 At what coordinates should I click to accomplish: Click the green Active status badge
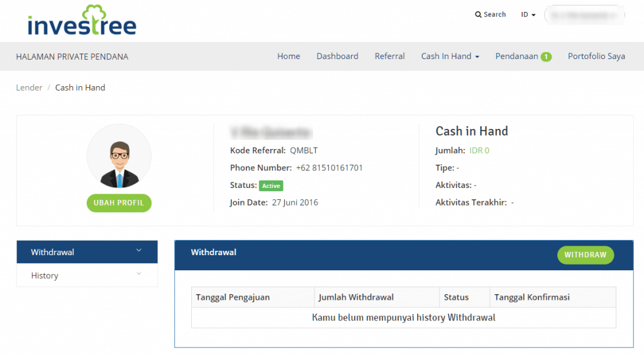271,186
